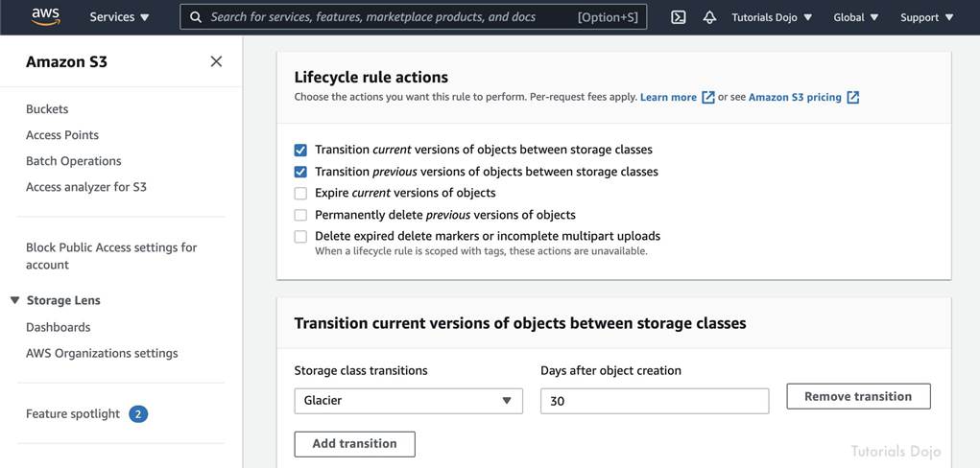This screenshot has width=980, height=468.
Task: Go to Batch Operations
Action: 73,161
